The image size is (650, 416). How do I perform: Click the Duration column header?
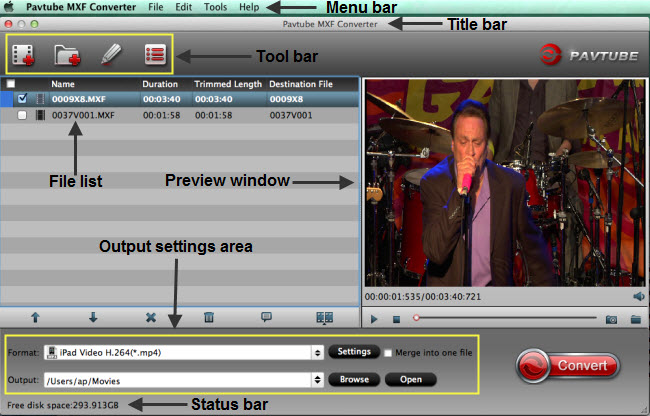[x=160, y=84]
